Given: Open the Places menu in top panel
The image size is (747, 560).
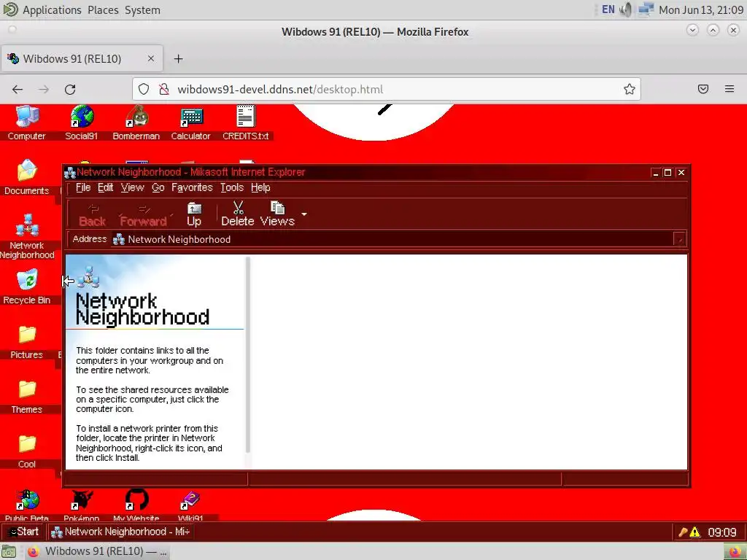Looking at the screenshot, I should click(x=103, y=10).
